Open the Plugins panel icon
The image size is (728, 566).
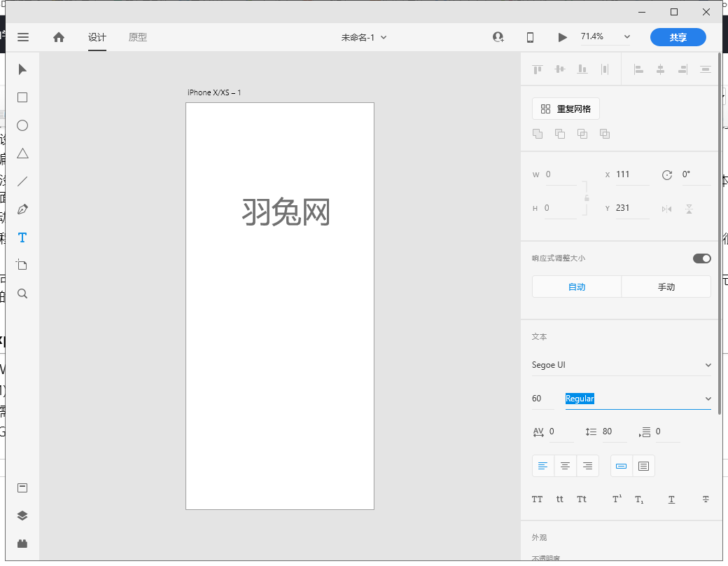pos(22,544)
